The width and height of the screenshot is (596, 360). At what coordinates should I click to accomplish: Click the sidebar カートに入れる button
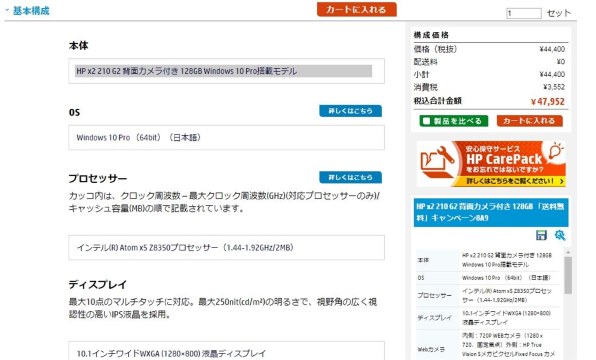529,121
